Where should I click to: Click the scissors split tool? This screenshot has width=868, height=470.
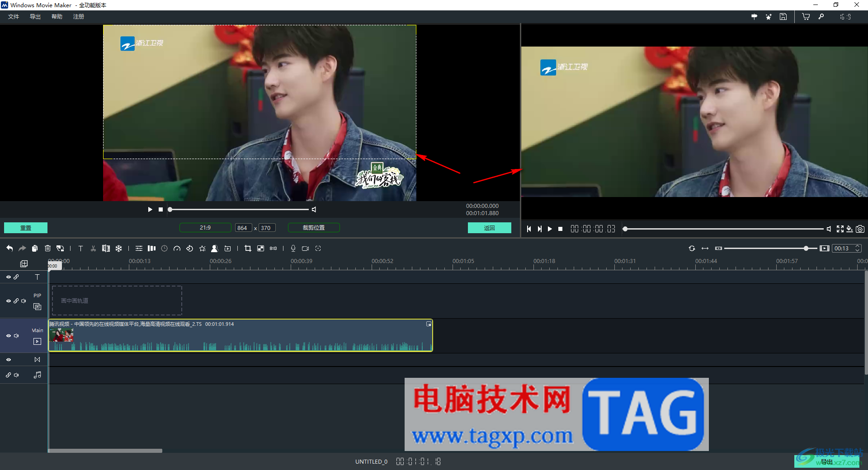point(93,249)
